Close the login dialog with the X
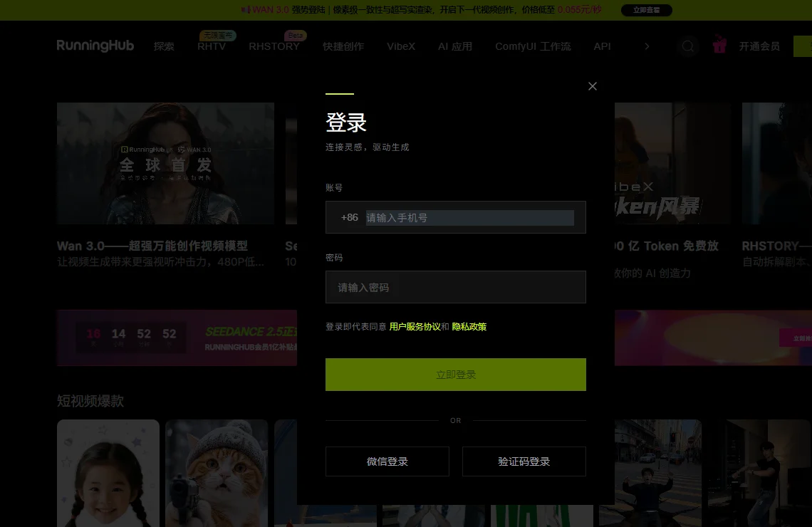812x527 pixels. 593,86
